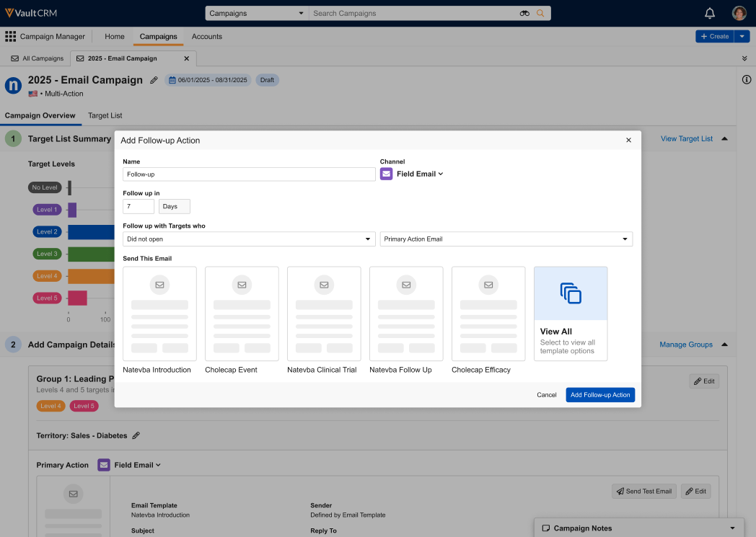This screenshot has width=756, height=537.
Task: Click the binoculars advanced search icon
Action: point(524,13)
